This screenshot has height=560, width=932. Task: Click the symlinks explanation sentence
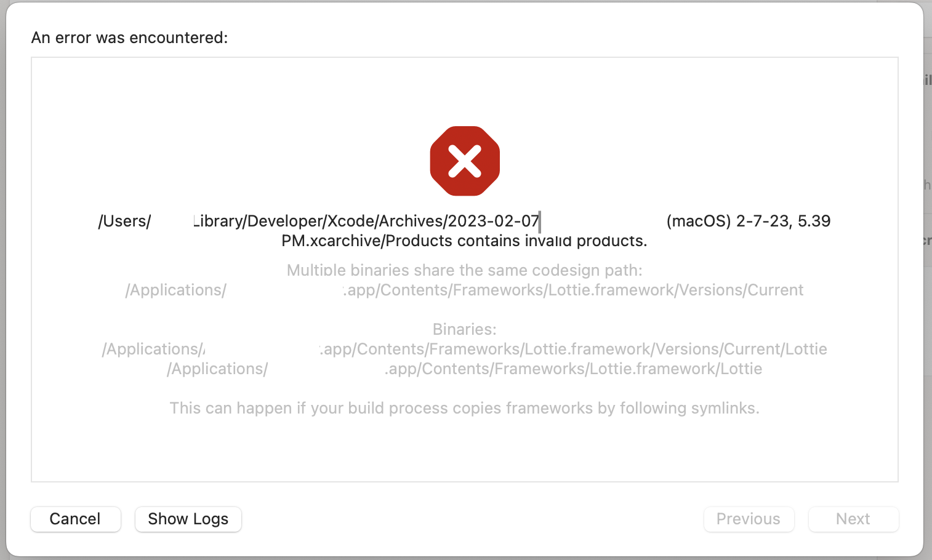(465, 407)
